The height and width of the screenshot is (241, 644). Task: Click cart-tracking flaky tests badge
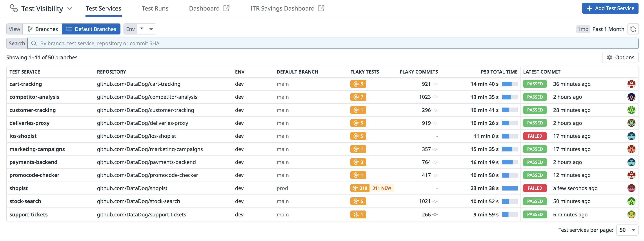tap(358, 84)
